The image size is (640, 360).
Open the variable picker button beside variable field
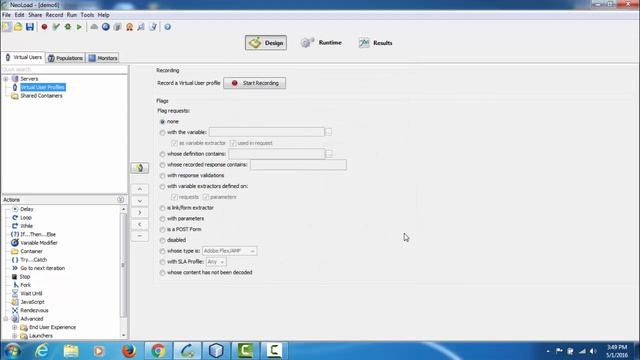329,132
